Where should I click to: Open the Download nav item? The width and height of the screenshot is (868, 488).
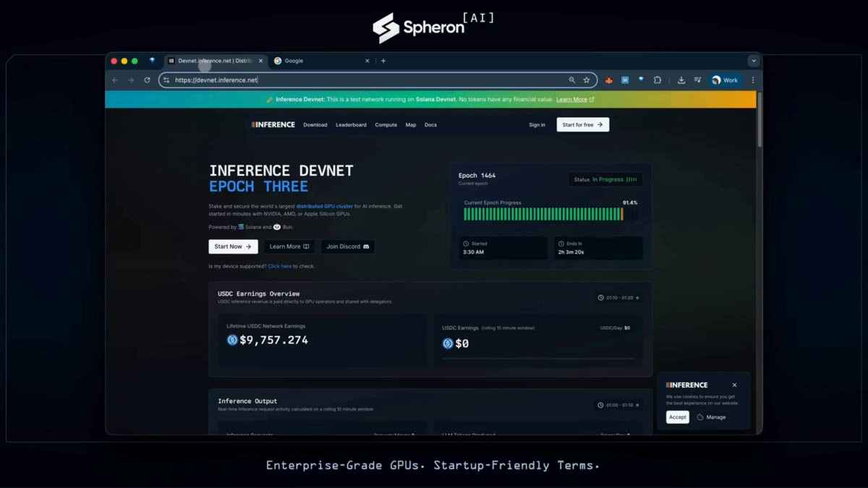[x=315, y=125]
